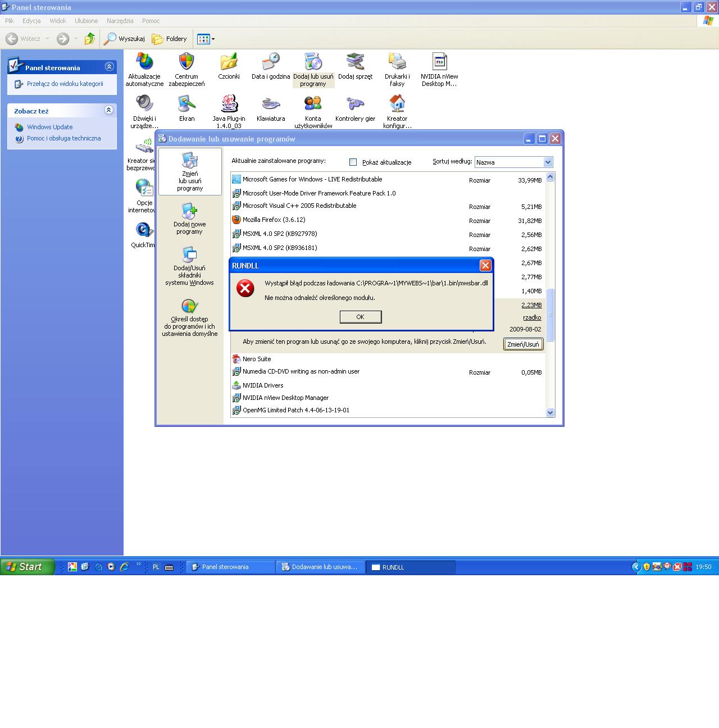This screenshot has height=728, width=719.
Task: Select Dodaj/Usuń składniki systemu Windows
Action: (x=190, y=266)
